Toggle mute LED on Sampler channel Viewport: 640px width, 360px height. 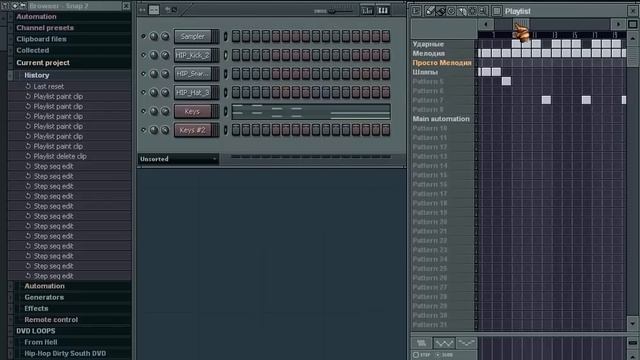click(143, 36)
